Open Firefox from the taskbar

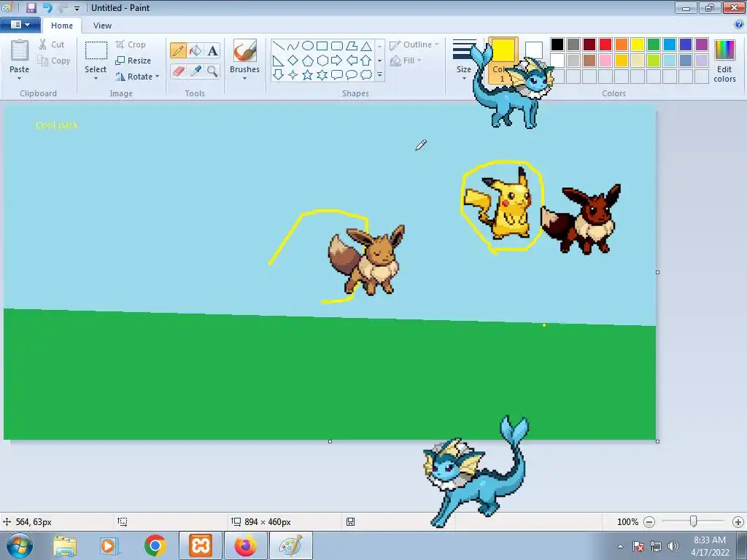(x=245, y=545)
